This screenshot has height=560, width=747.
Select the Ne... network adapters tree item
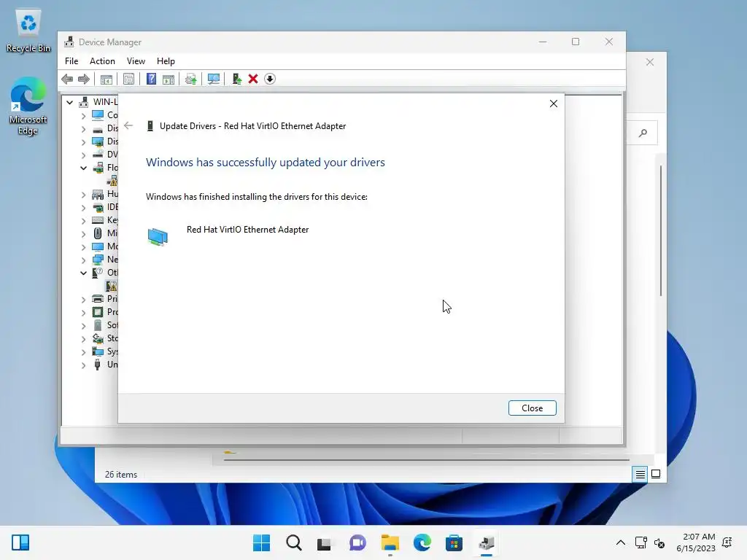(x=105, y=260)
